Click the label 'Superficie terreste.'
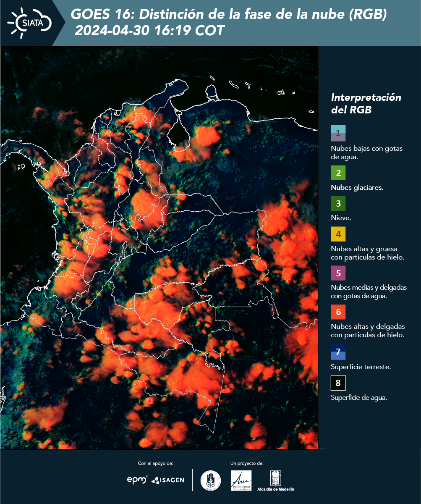Image resolution: width=421 pixels, height=504 pixels. (361, 367)
